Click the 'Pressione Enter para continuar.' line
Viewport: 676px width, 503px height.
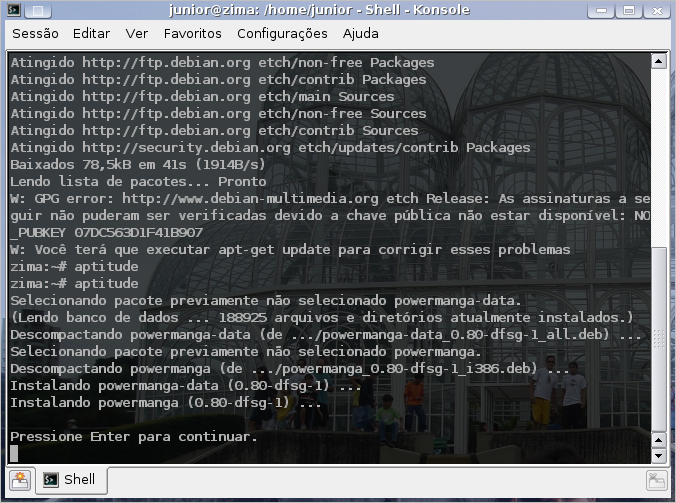(x=134, y=437)
